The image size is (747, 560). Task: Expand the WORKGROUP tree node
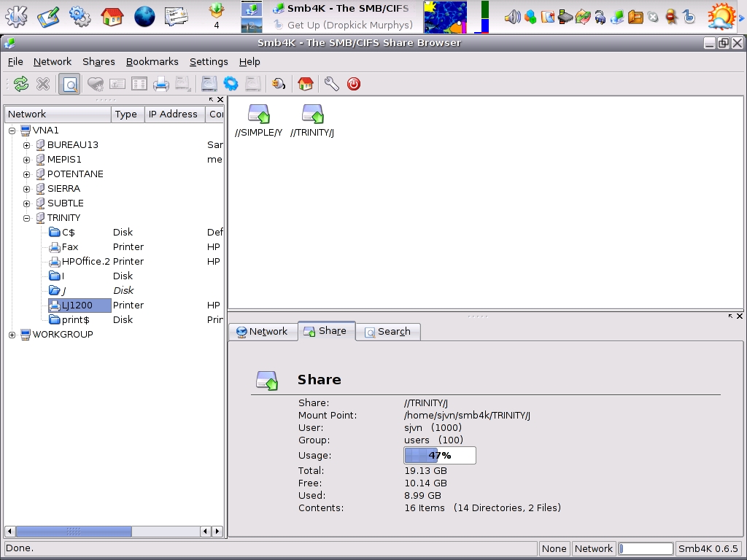(12, 335)
